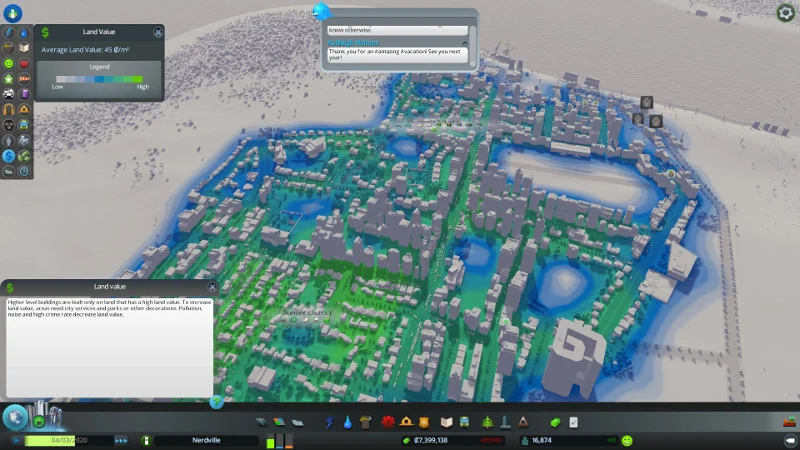Open the chirp mentioning #amazing #vacation

click(397, 55)
